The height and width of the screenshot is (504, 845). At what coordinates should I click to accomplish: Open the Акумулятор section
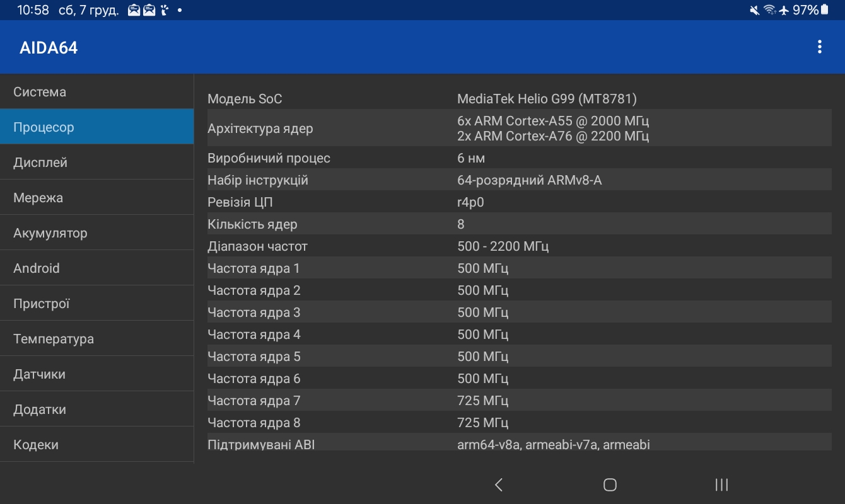(x=97, y=232)
